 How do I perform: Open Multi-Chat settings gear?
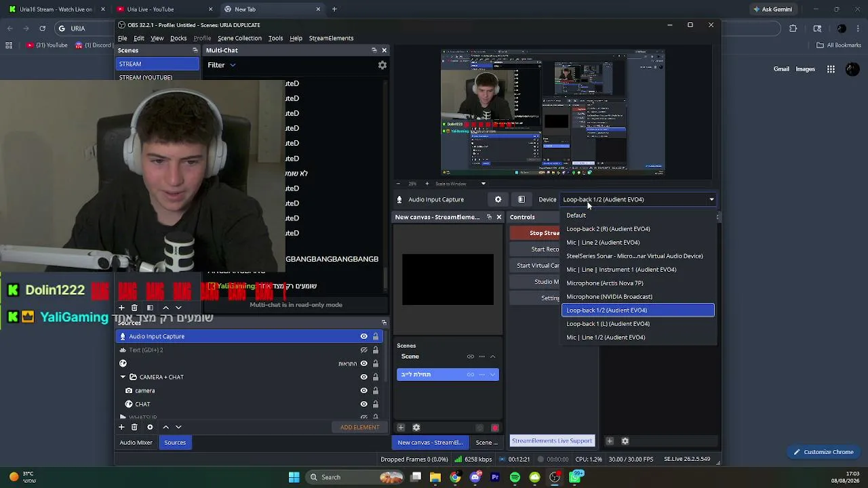click(382, 65)
